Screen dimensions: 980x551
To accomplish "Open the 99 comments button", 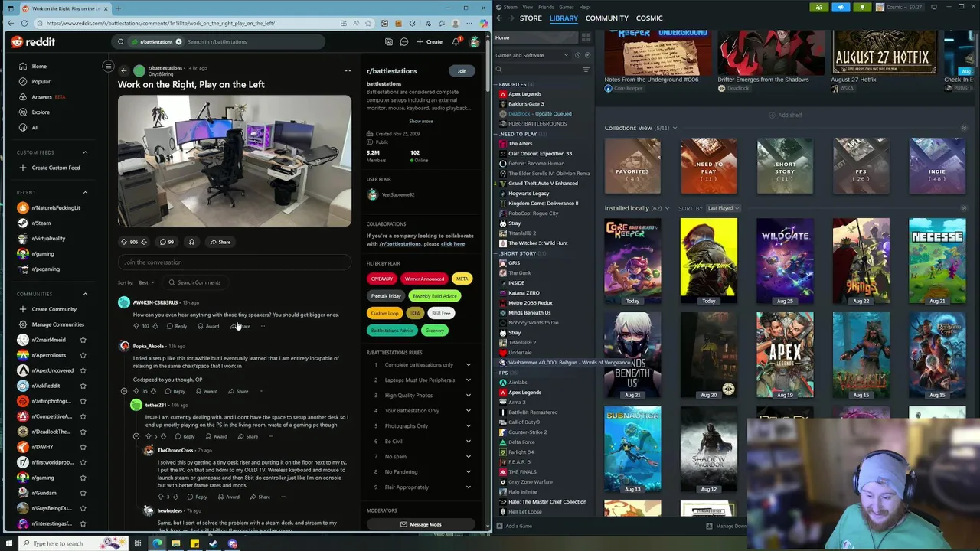I will tap(166, 242).
